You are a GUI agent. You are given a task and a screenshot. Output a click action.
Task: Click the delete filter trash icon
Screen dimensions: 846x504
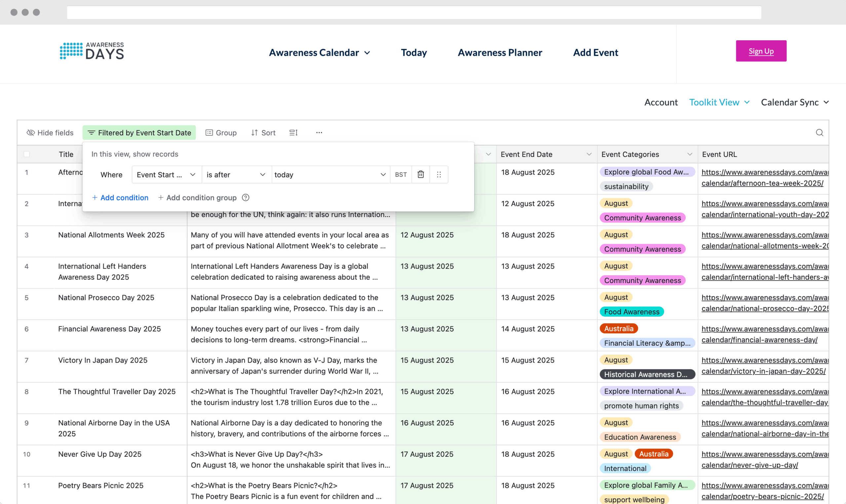coord(421,175)
